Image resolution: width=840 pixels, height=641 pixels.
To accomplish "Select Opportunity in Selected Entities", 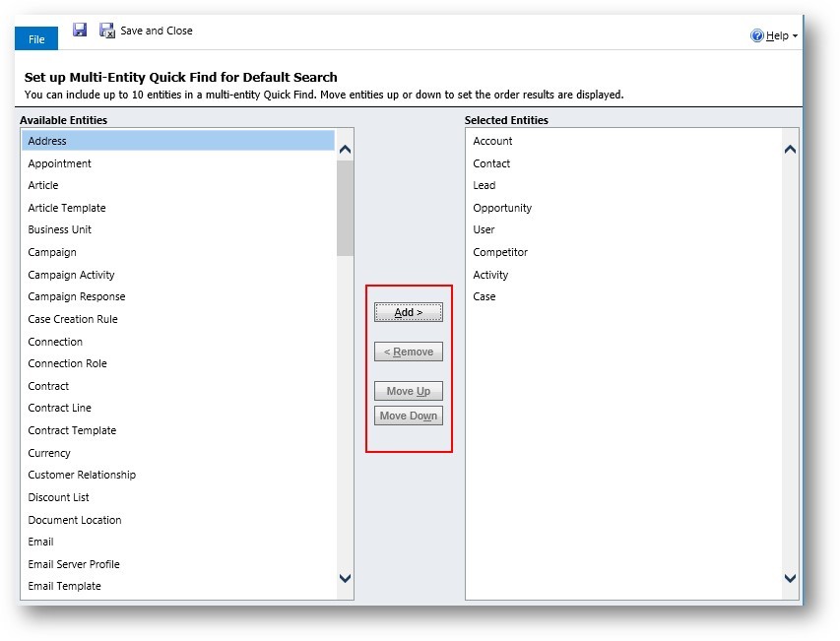I will tap(623, 208).
